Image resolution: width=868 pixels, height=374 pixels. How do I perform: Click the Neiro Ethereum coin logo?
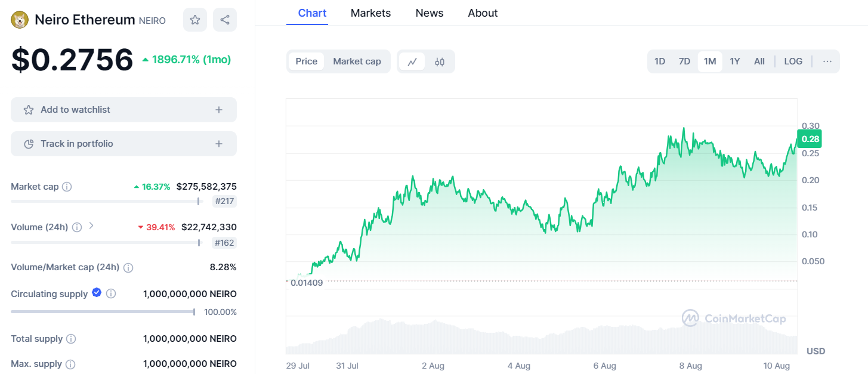point(20,20)
